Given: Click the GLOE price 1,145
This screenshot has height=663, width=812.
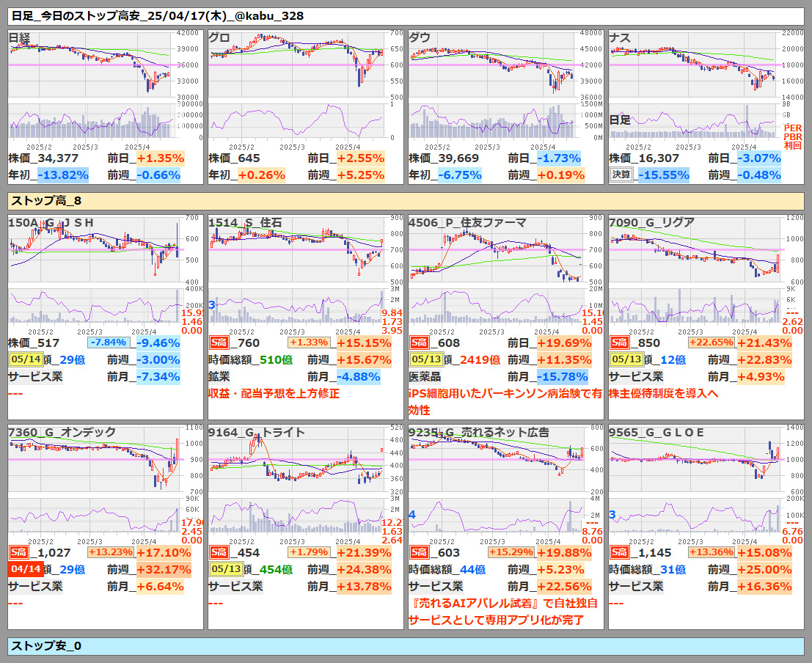Looking at the screenshot, I should click(x=654, y=553).
